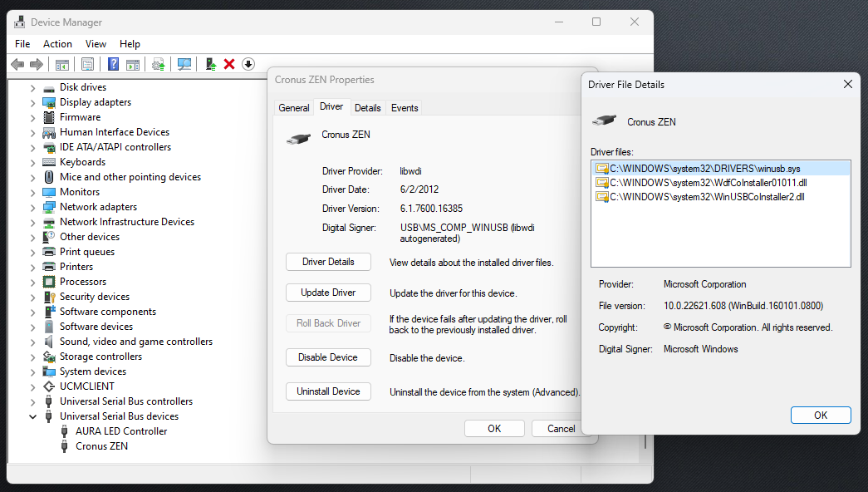The image size is (868, 492).
Task: Click the Show/Hide Console Tree icon
Action: (61, 64)
